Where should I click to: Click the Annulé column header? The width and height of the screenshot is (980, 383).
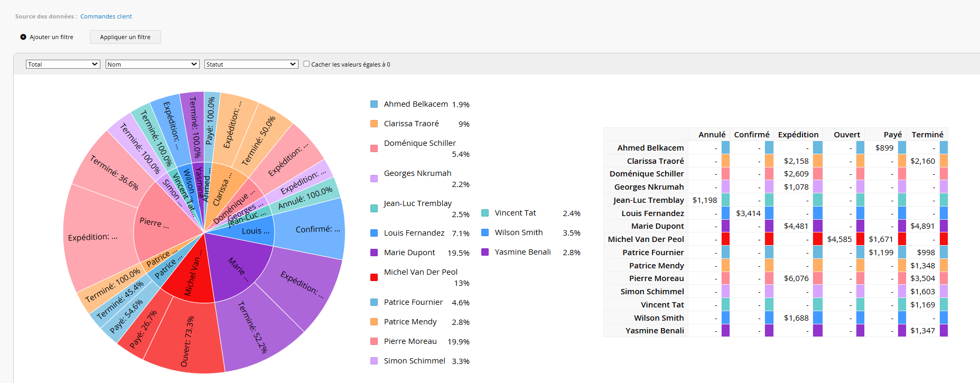click(x=712, y=135)
